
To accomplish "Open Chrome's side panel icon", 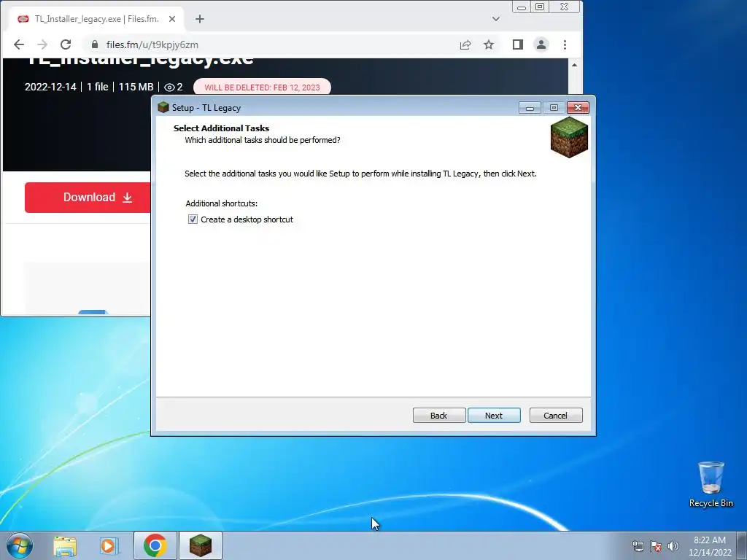I will pyautogui.click(x=518, y=44).
